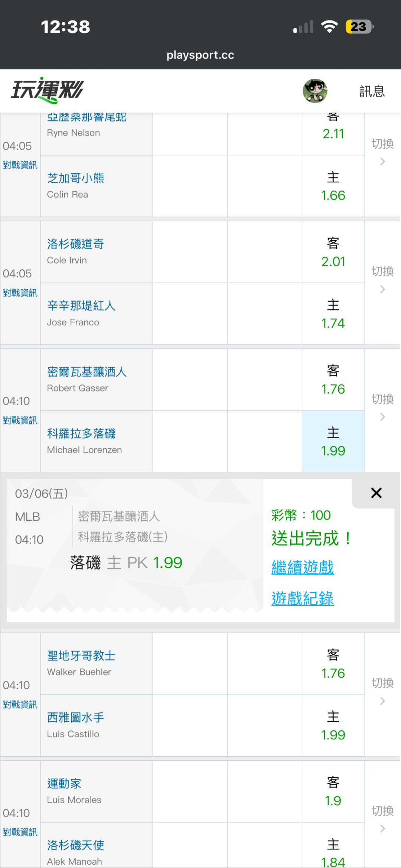Select Dodgers away odds 2.01

coord(333,253)
